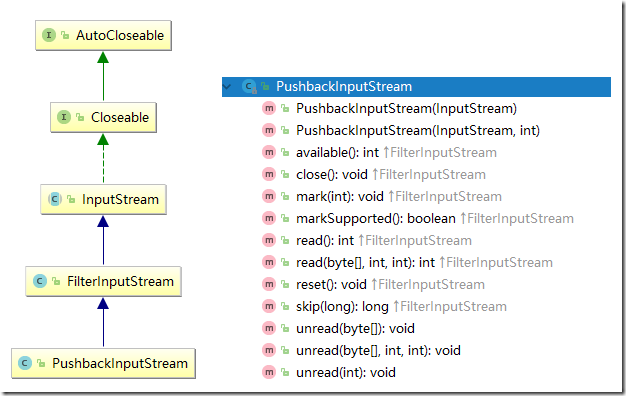Click the PushbackInputStream class icon in diagram

(25, 363)
